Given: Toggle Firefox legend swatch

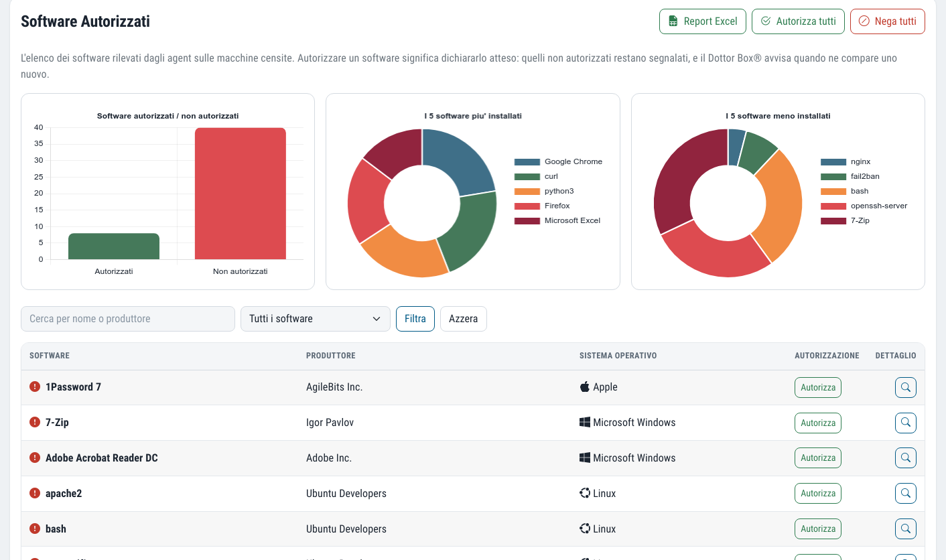Looking at the screenshot, I should pyautogui.click(x=527, y=206).
